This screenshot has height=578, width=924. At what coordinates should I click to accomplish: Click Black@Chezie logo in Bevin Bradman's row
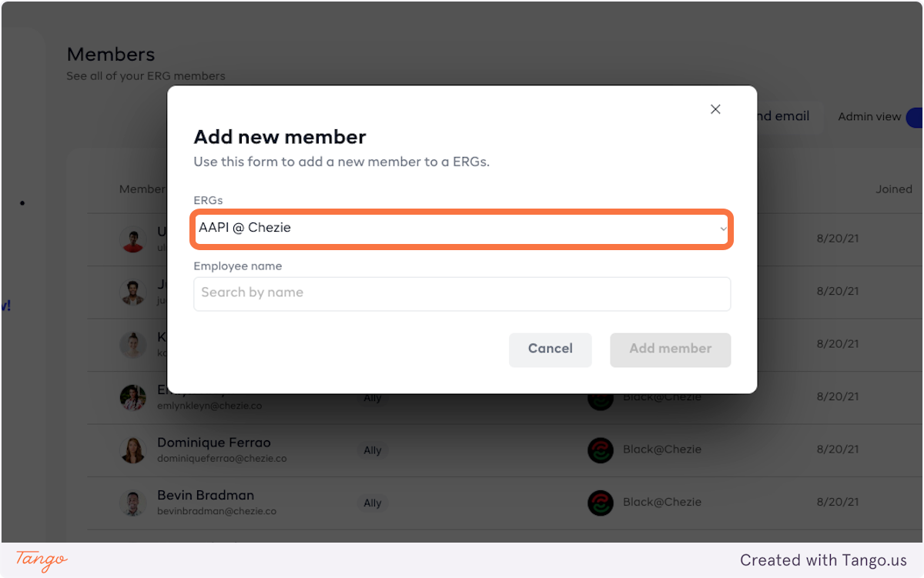tap(601, 503)
